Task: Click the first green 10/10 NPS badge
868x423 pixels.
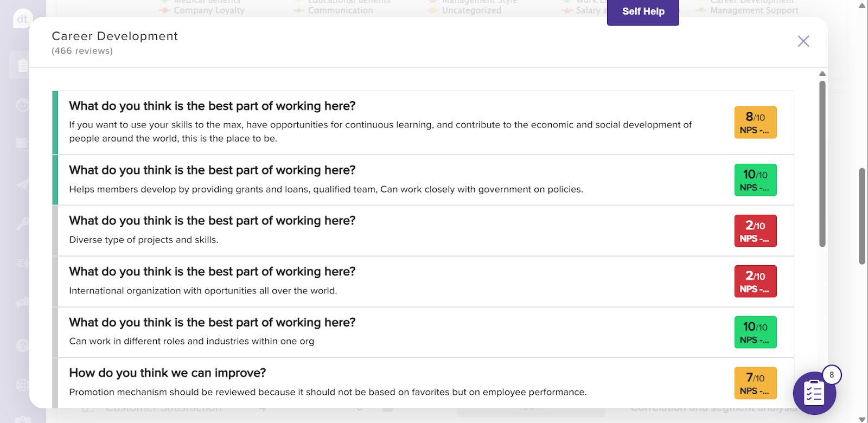Action: 755,180
